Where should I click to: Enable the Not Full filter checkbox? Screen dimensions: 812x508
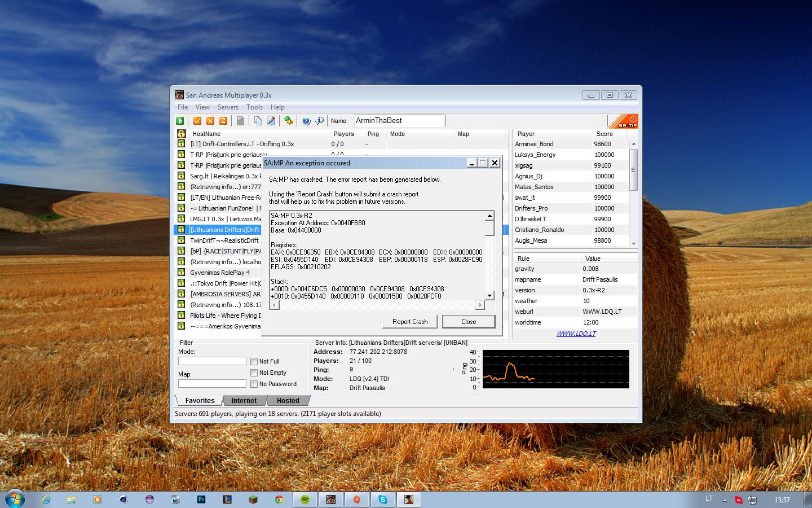coord(254,362)
